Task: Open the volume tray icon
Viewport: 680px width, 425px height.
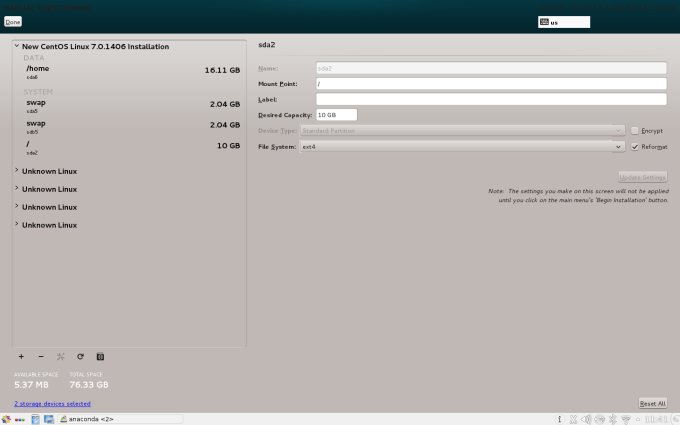Action: pos(586,419)
